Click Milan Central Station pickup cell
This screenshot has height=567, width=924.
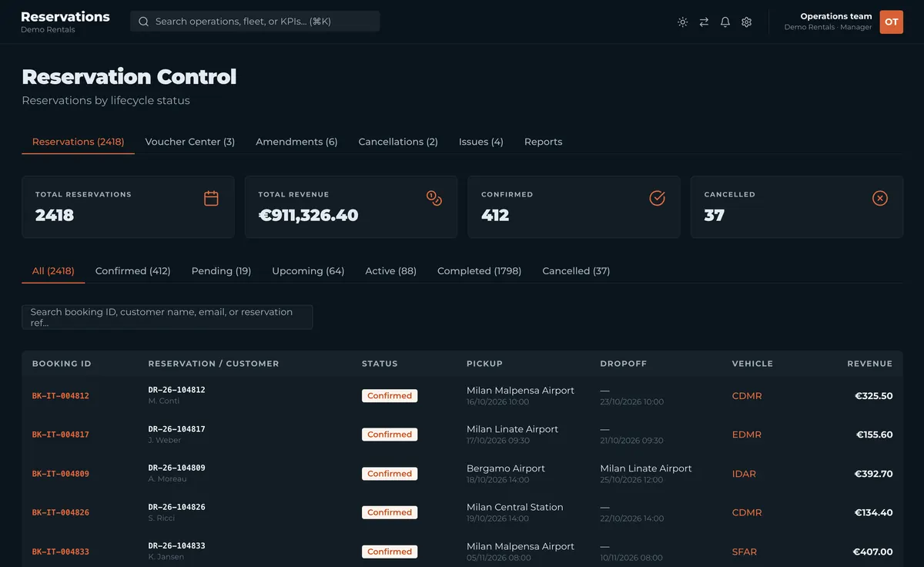pos(514,507)
